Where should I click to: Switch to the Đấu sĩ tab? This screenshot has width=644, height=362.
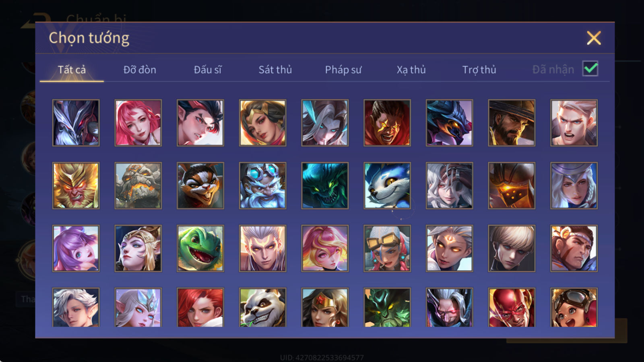coord(208,70)
